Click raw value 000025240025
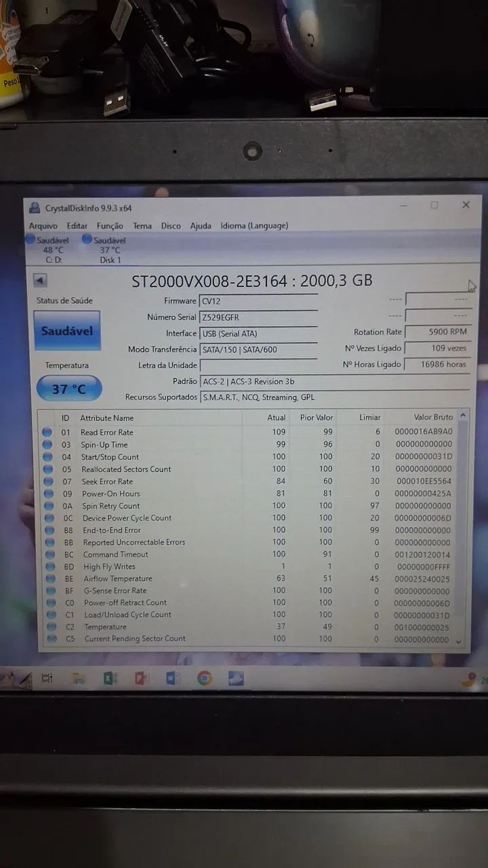This screenshot has width=488, height=868. [x=422, y=579]
